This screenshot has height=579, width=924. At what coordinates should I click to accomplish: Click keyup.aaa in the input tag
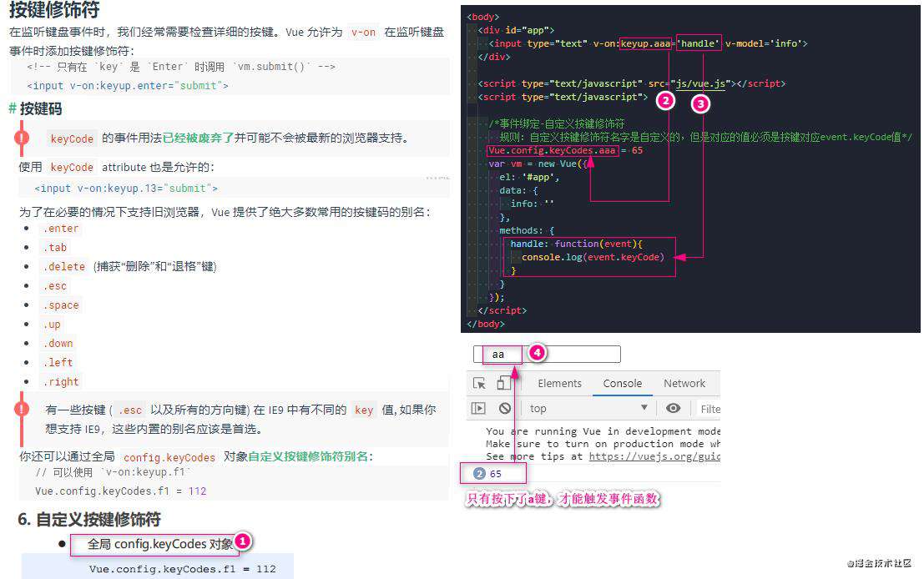(645, 43)
